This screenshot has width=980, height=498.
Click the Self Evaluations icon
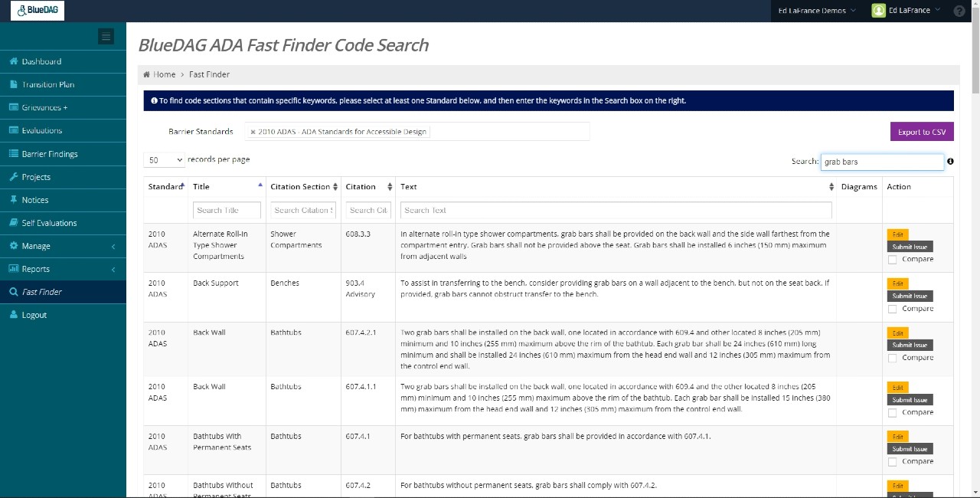(14, 222)
